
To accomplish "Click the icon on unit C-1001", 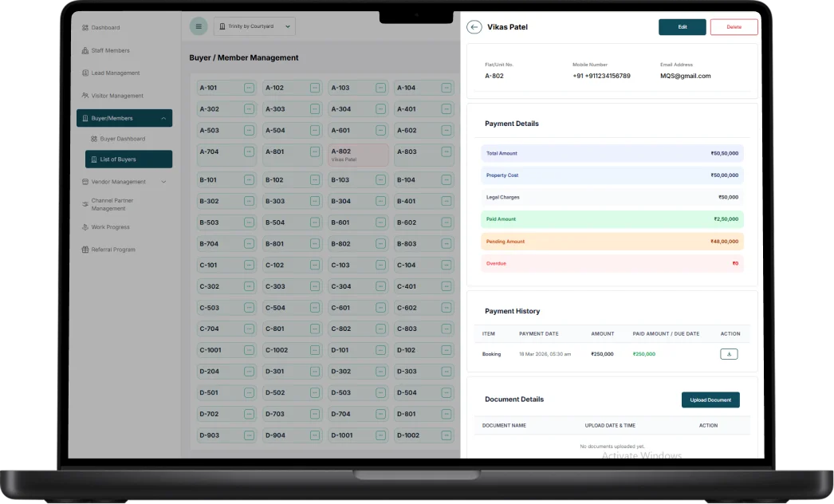I will coord(249,350).
